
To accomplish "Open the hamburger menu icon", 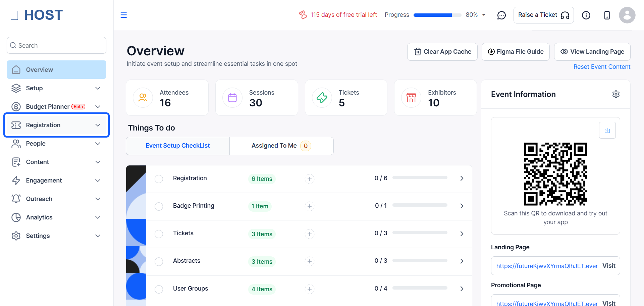I will point(123,15).
